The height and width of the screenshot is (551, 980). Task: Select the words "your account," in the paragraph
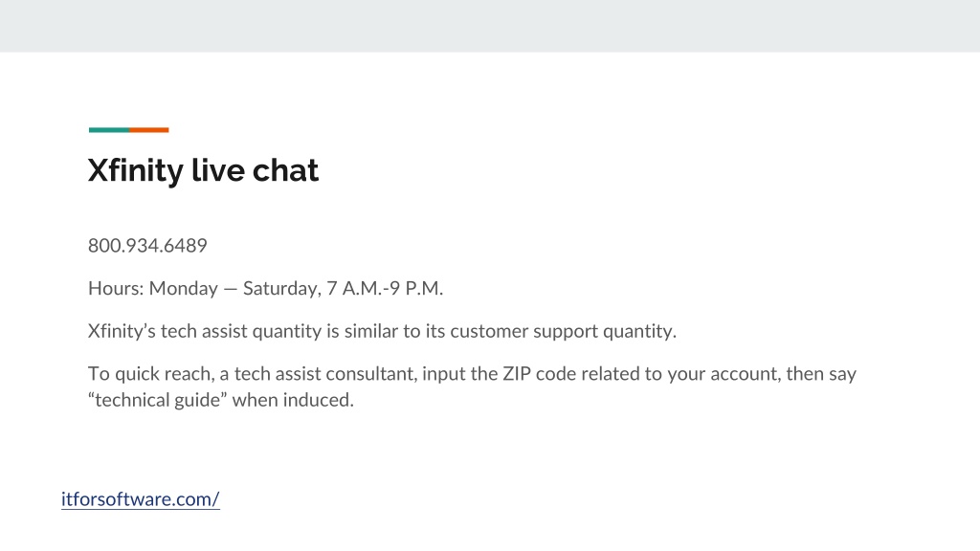pos(724,374)
